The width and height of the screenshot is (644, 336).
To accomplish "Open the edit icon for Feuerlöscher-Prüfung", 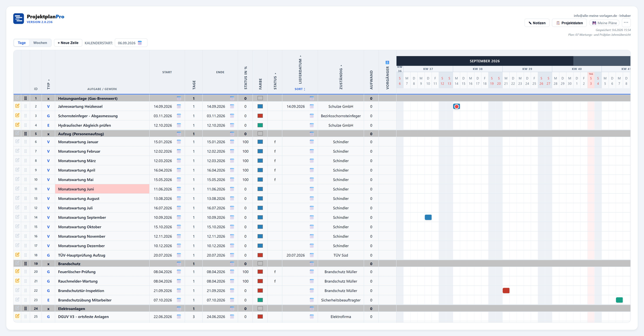I will click(x=17, y=271).
